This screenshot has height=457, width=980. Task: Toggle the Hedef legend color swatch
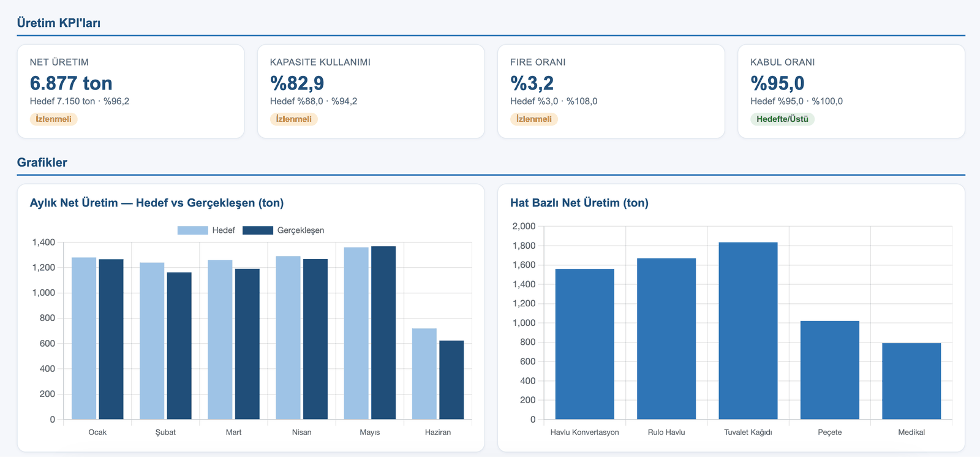(193, 230)
